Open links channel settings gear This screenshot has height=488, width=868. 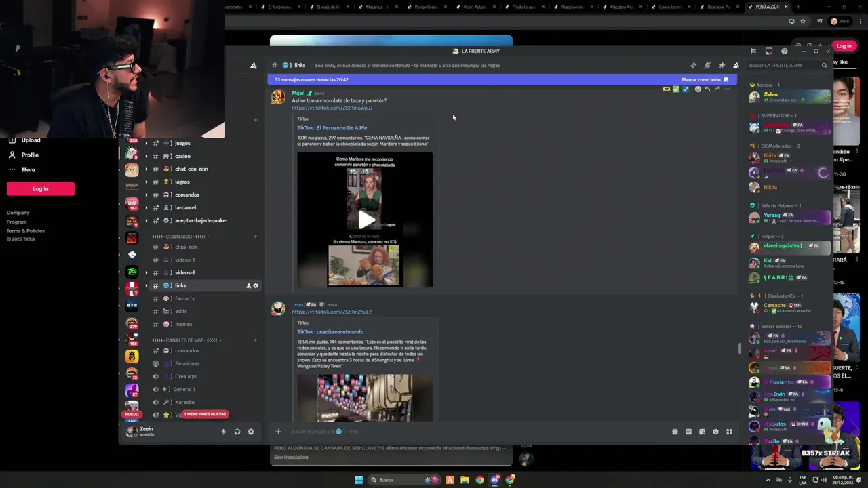(256, 285)
